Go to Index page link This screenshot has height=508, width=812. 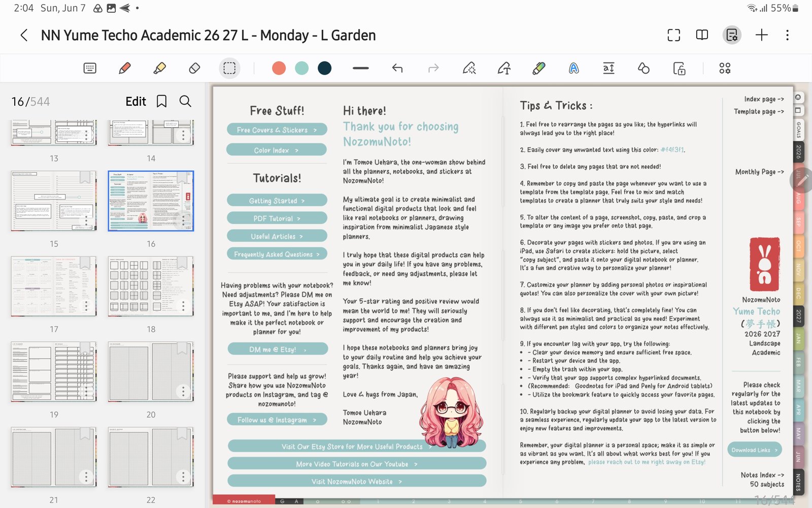point(764,99)
